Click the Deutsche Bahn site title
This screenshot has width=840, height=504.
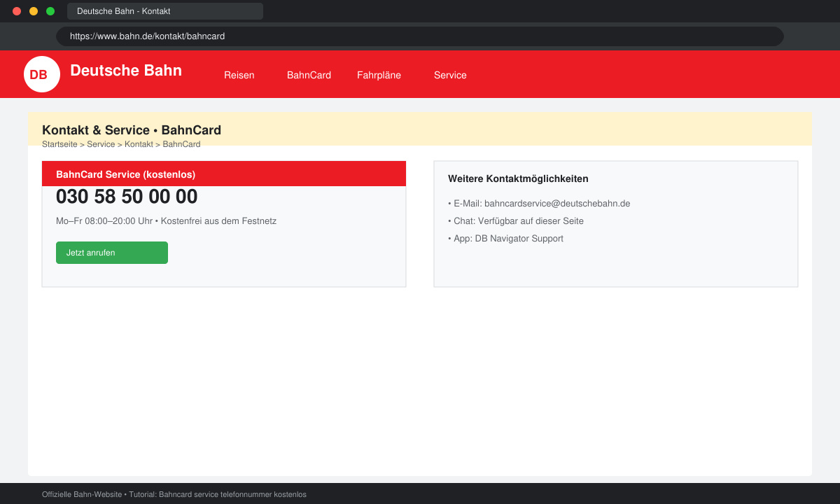click(126, 70)
